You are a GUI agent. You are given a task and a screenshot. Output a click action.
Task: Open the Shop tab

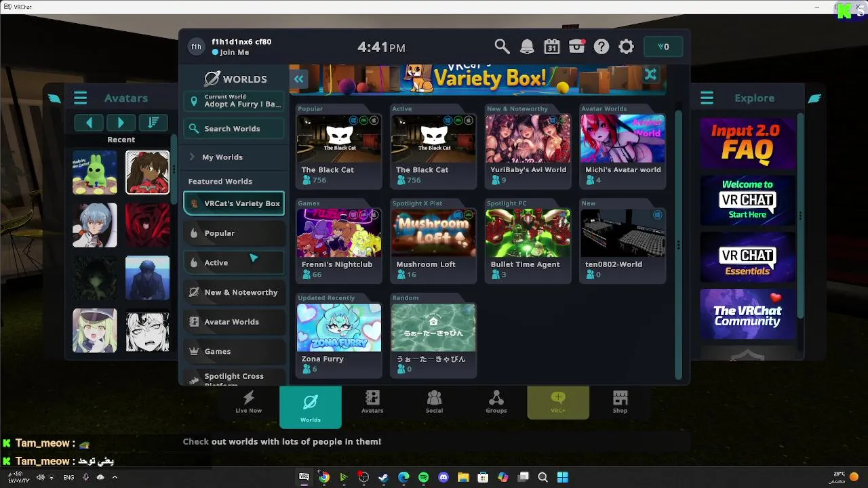(620, 402)
